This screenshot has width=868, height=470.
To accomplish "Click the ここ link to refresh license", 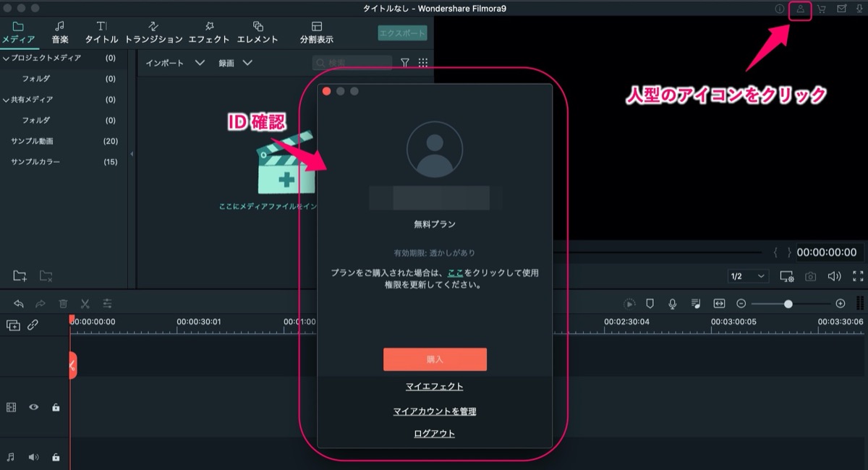I will pos(455,273).
